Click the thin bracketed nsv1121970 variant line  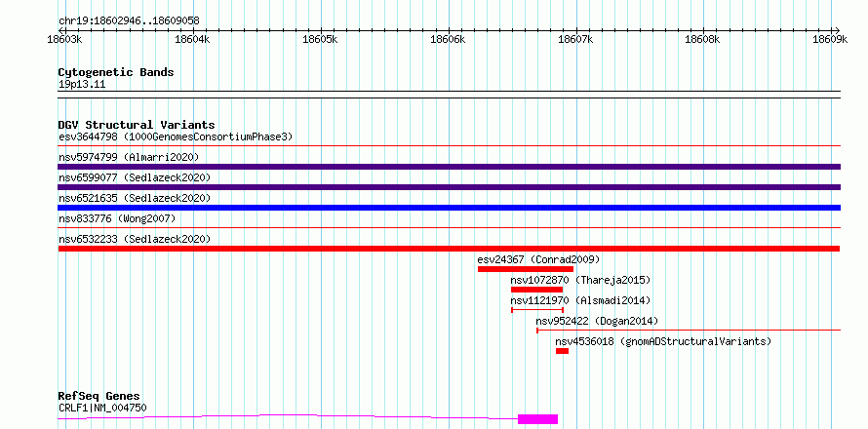(x=537, y=310)
